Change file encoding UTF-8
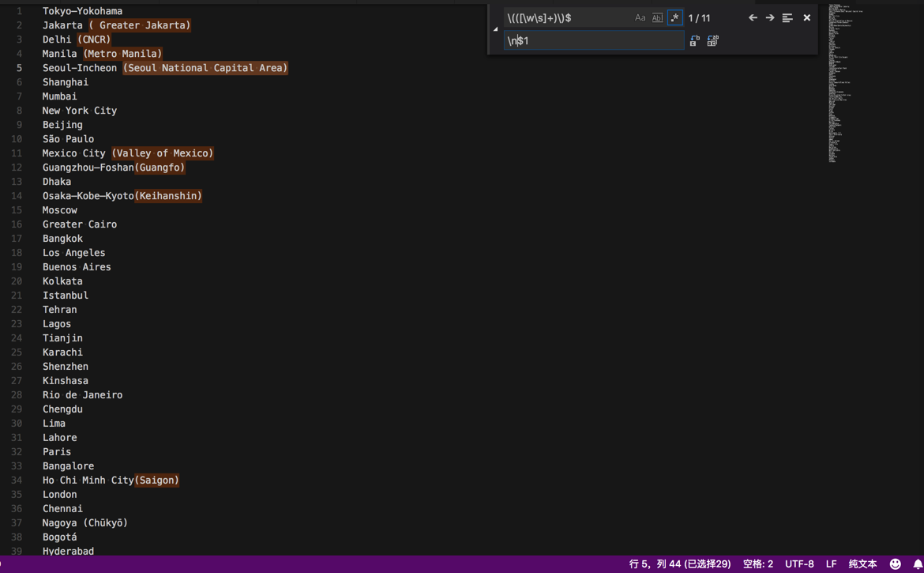 (x=799, y=564)
